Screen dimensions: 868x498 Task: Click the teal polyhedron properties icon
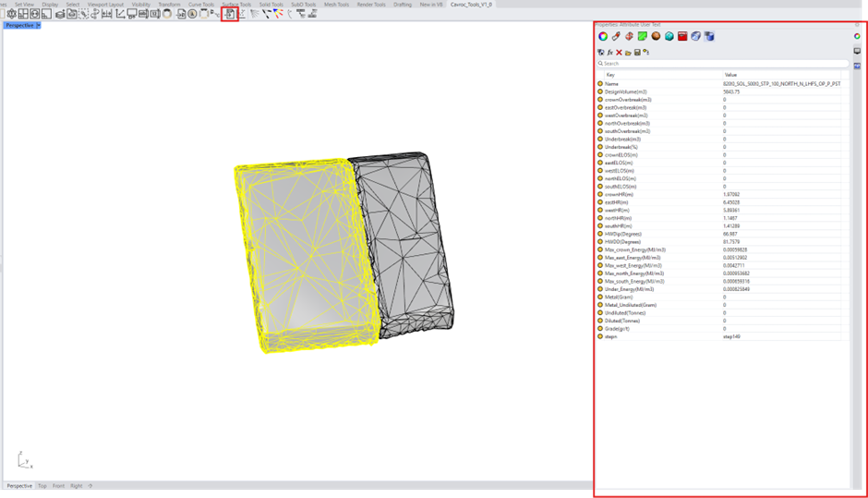669,37
